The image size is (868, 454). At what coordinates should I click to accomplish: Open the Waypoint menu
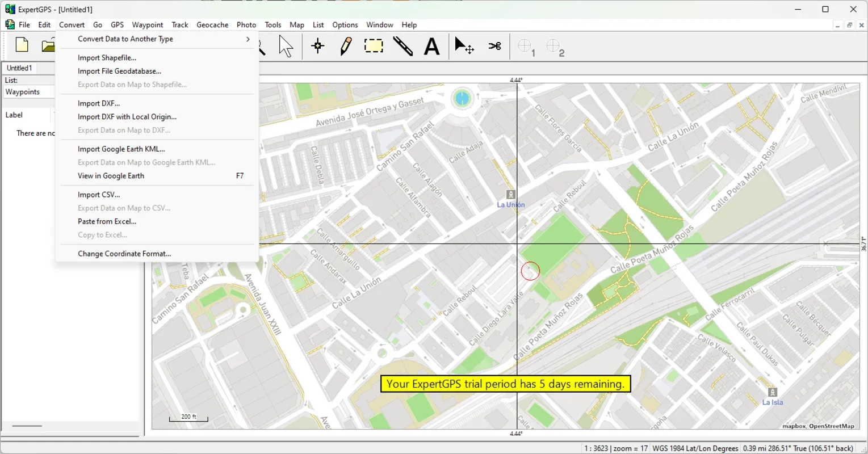(x=148, y=25)
